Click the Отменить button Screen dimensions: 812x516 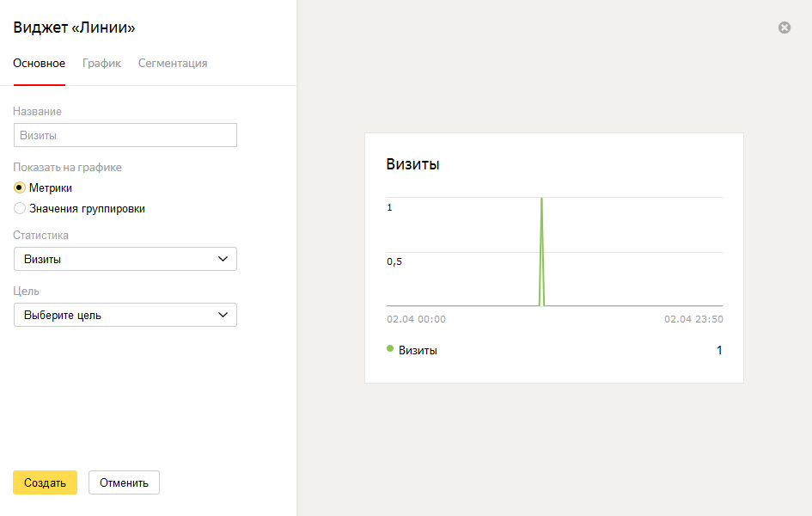tap(124, 482)
